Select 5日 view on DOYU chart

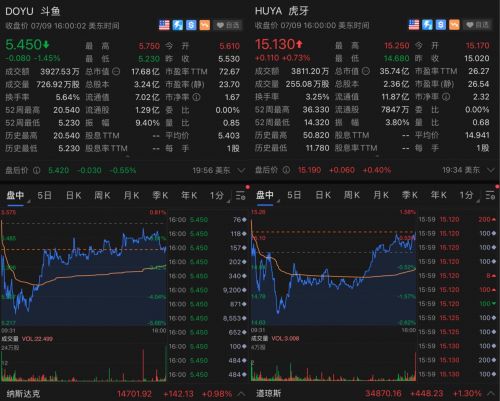pyautogui.click(x=44, y=195)
